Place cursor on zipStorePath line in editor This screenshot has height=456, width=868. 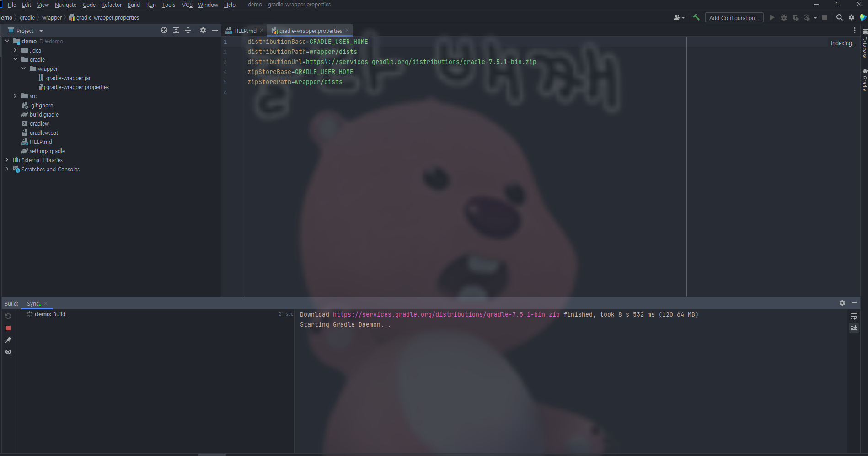(295, 82)
